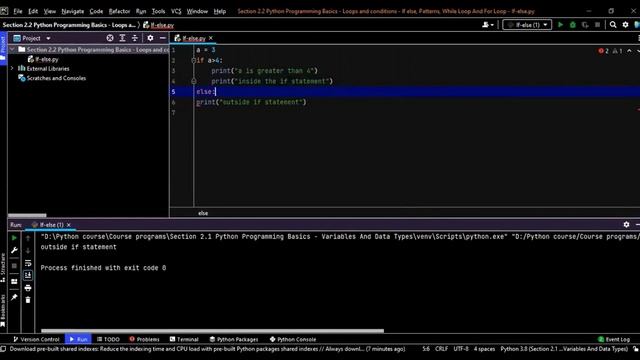Toggle soft-wrap in Run console
The width and height of the screenshot is (640, 360).
(28, 263)
